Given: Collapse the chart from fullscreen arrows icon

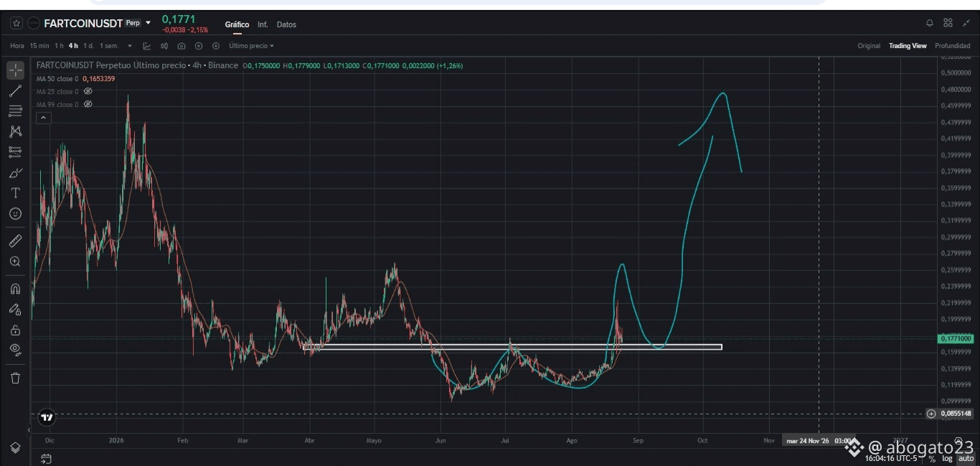Looking at the screenshot, I should pos(966,23).
